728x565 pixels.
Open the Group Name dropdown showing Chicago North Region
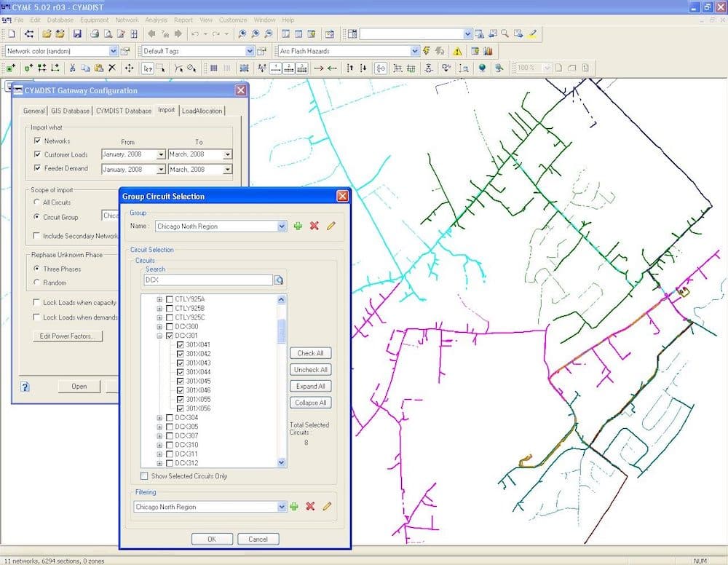point(282,226)
